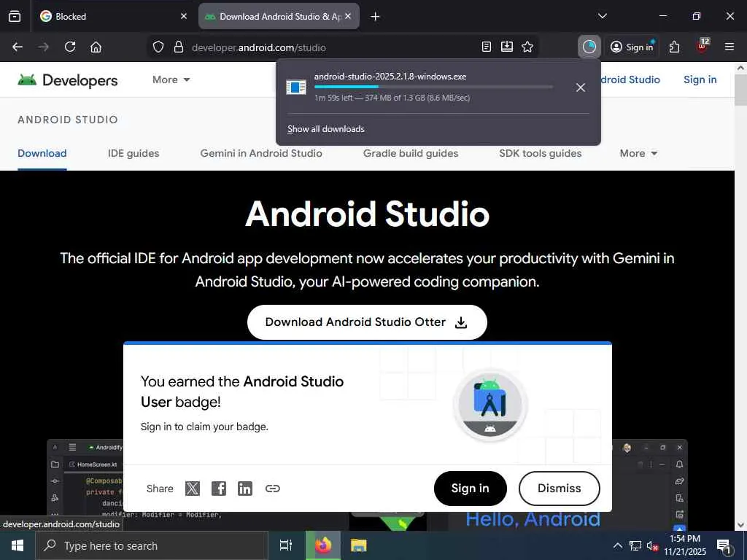Expand the More dropdown in section tabs

click(x=638, y=153)
